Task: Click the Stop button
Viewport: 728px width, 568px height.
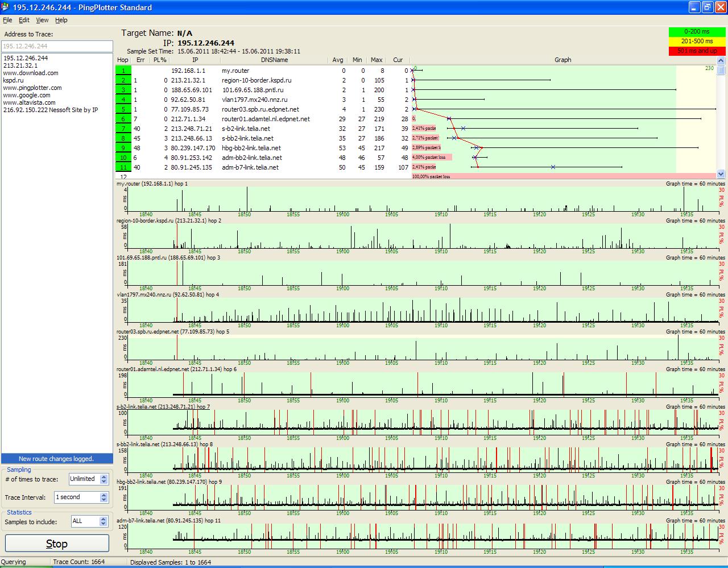Action: [x=57, y=544]
